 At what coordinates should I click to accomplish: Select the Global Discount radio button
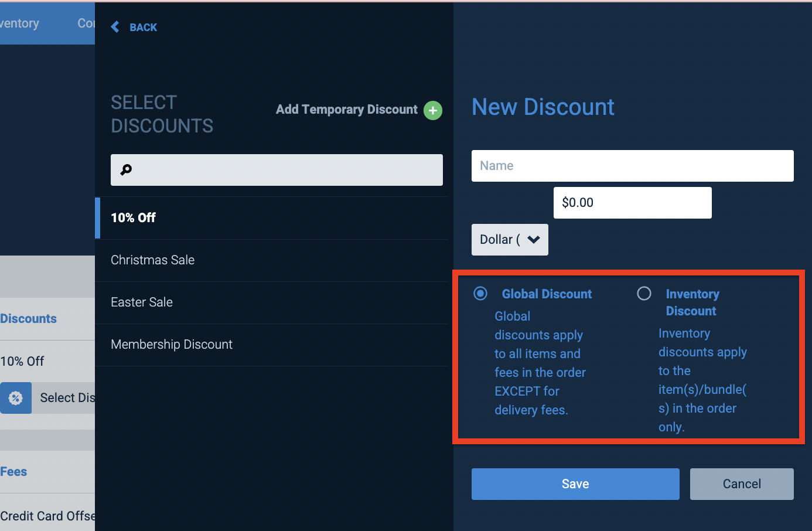[x=480, y=293]
